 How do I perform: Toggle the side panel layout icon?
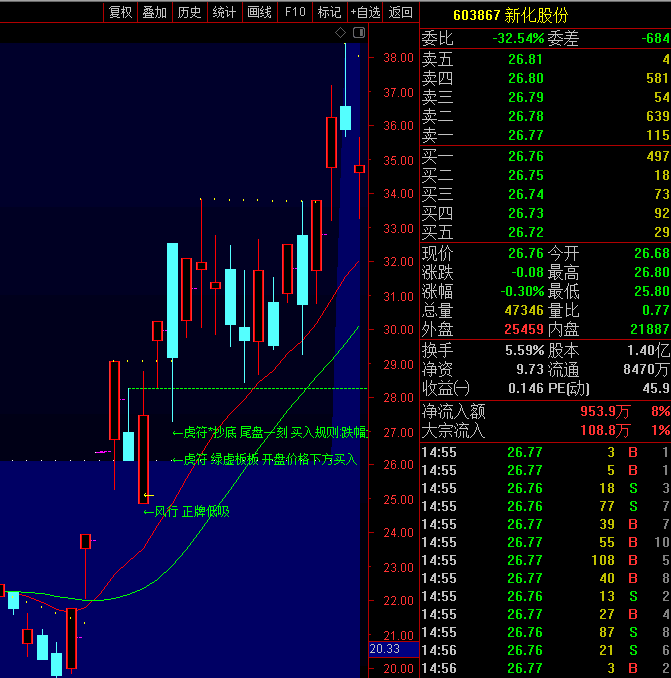(x=359, y=32)
